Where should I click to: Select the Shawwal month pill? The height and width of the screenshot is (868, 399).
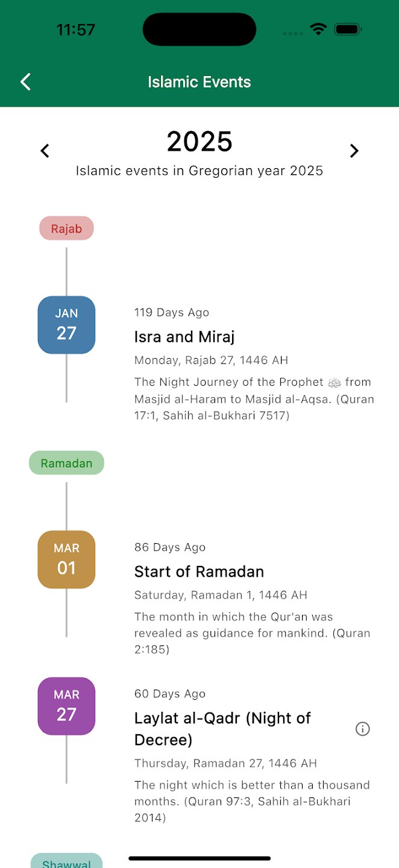point(66,862)
